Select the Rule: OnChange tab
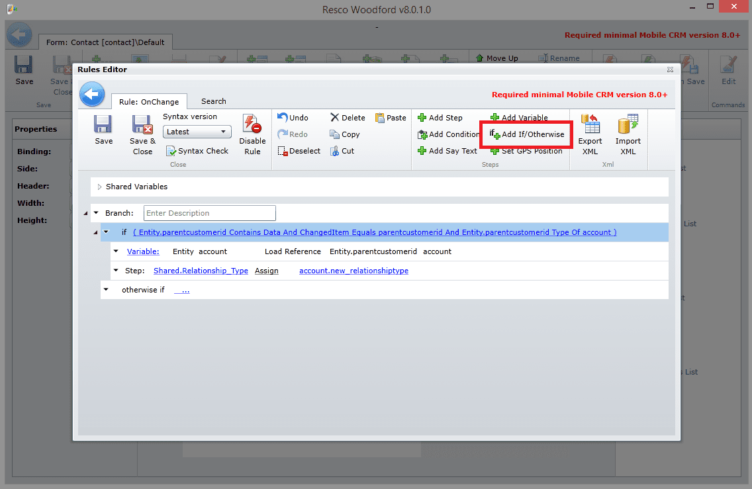Screen dimensions: 752x489 [151, 101]
